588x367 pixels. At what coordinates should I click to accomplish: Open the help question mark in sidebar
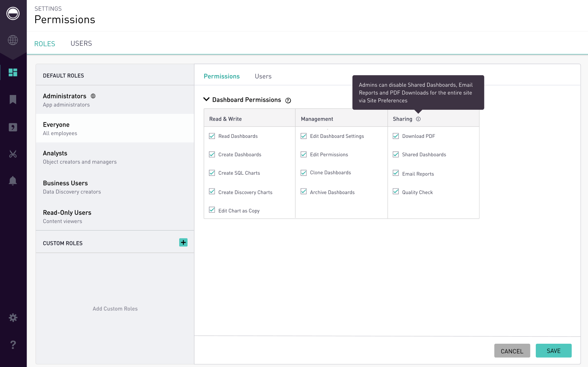13,344
